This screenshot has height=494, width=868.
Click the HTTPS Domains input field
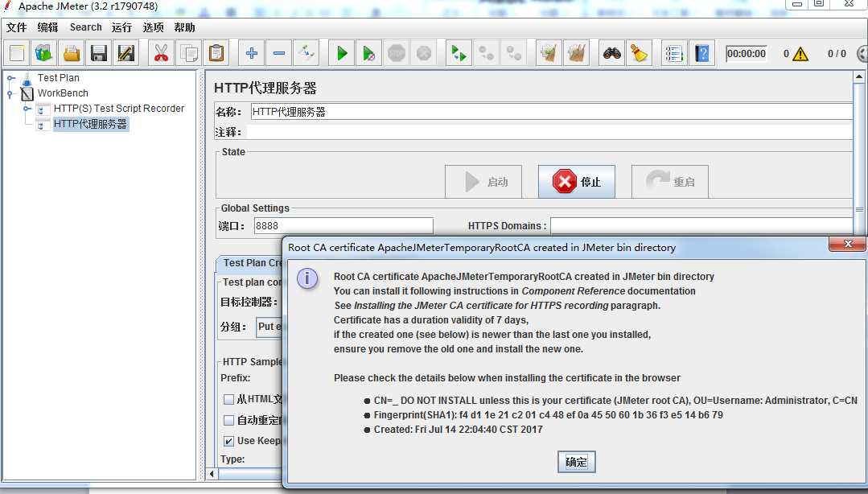[x=701, y=226]
